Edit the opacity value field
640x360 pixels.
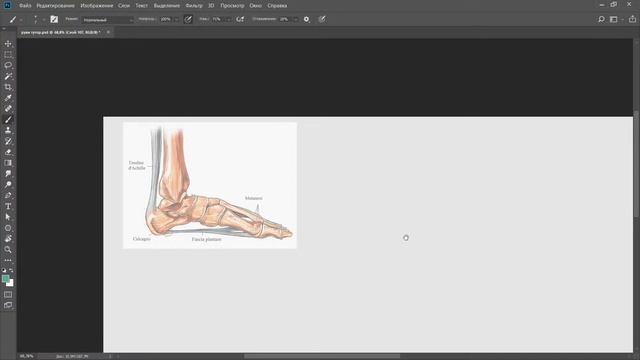point(166,19)
